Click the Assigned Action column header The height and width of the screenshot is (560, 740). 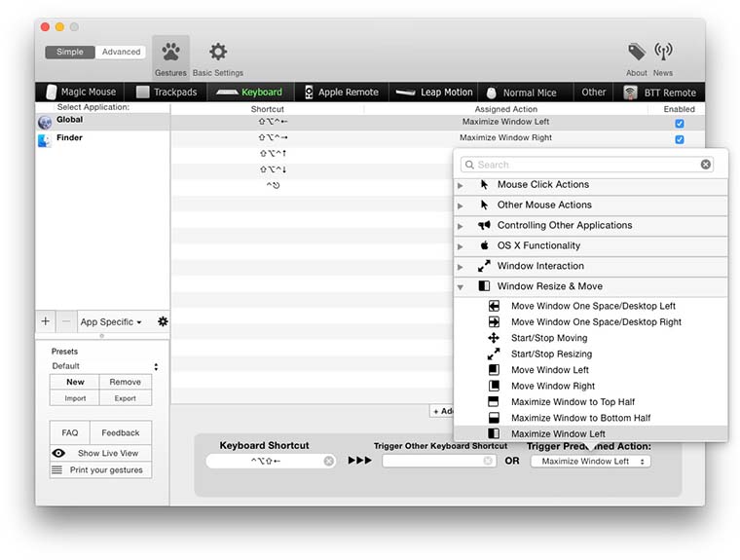506,109
